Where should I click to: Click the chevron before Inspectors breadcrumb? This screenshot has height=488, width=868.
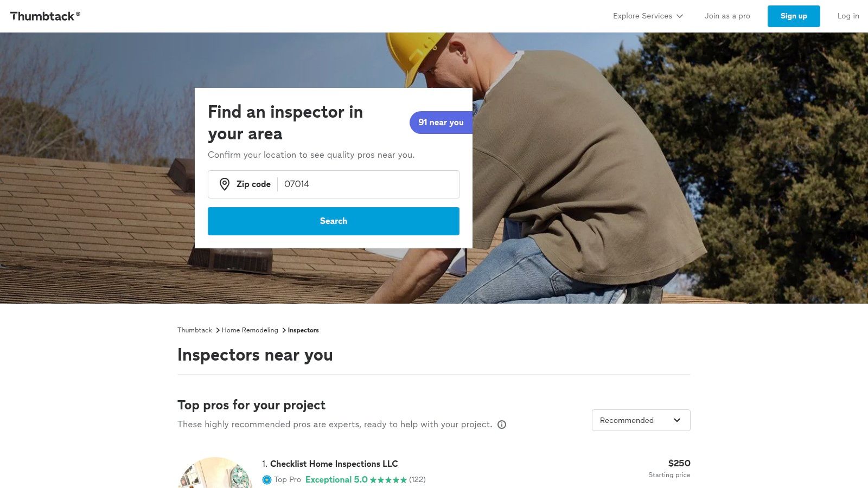coord(284,330)
